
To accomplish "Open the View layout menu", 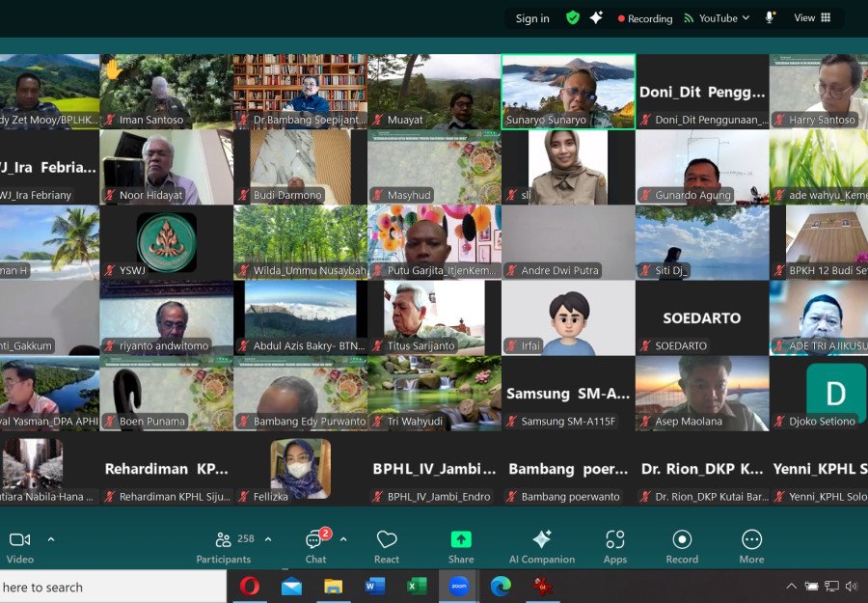I will tap(812, 18).
